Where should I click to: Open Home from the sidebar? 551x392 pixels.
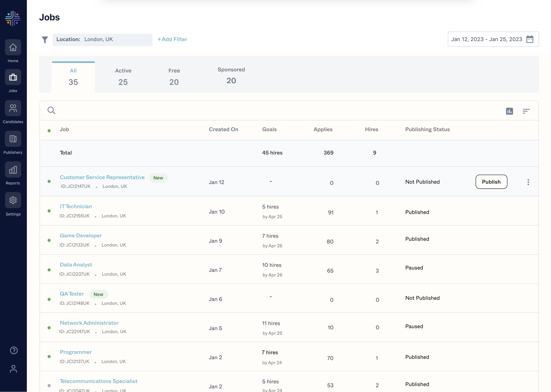tap(13, 47)
